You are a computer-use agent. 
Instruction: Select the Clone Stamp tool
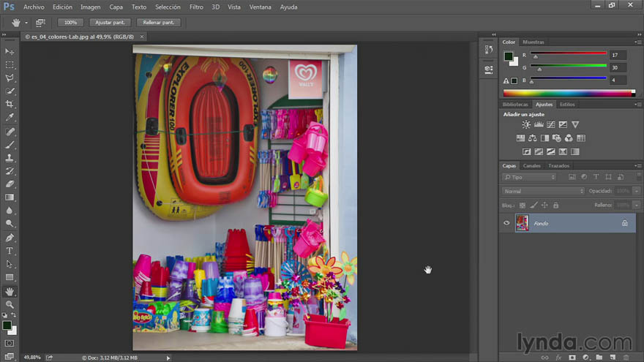10,158
